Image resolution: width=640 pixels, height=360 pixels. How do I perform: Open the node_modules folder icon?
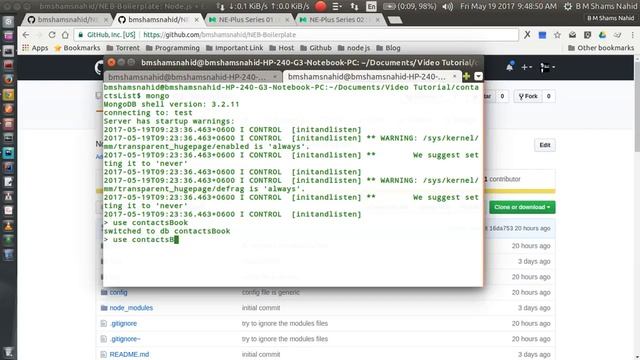104,308
